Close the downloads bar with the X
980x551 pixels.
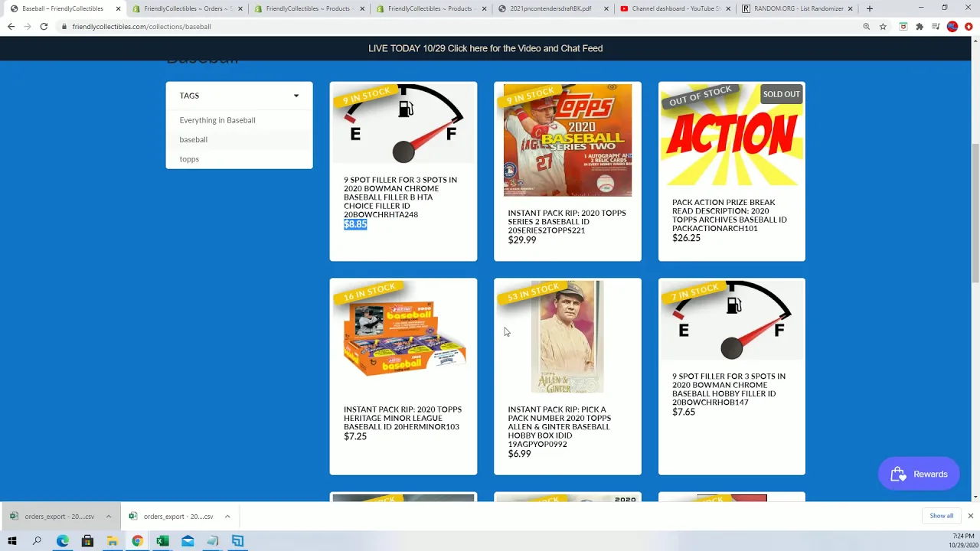pyautogui.click(x=970, y=516)
